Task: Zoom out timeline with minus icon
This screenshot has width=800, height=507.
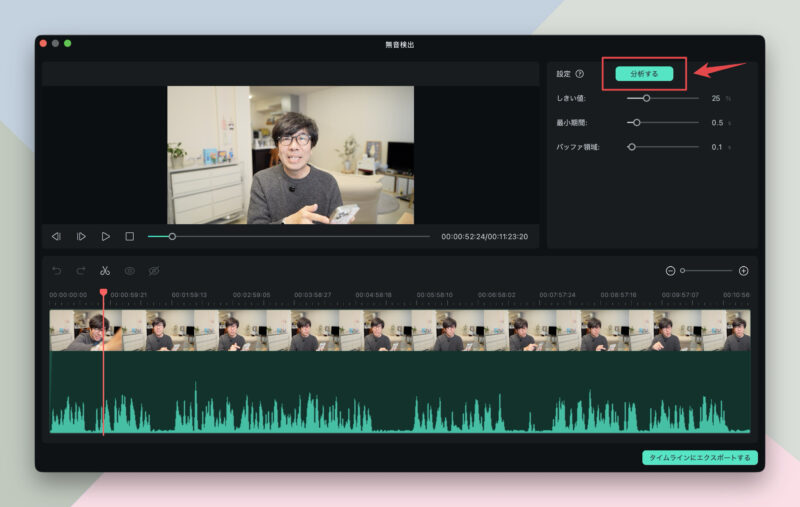Action: (x=670, y=271)
